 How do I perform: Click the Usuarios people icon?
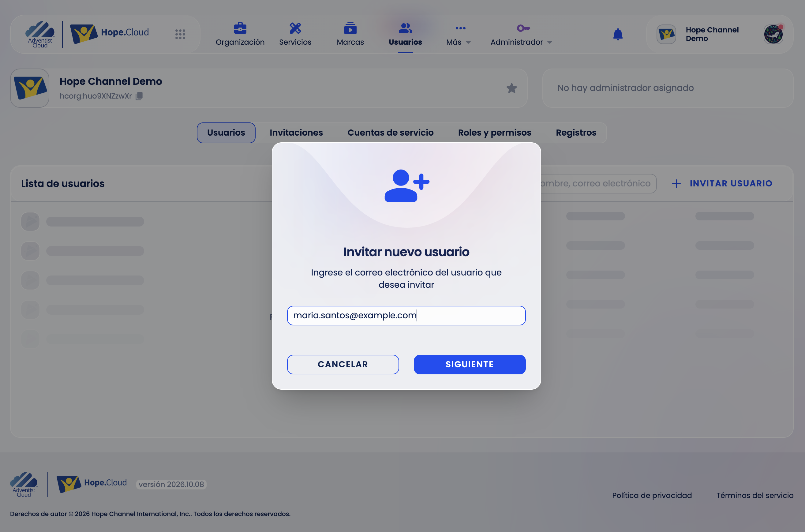(x=405, y=28)
